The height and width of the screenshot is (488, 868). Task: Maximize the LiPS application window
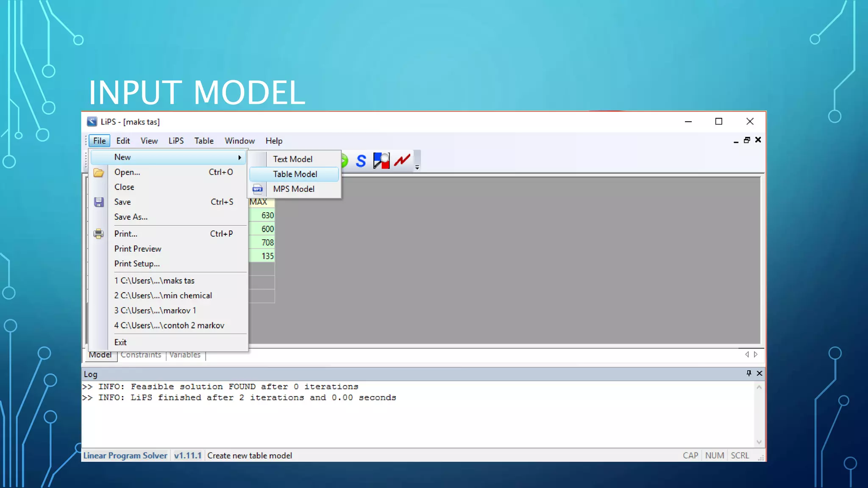coord(719,122)
